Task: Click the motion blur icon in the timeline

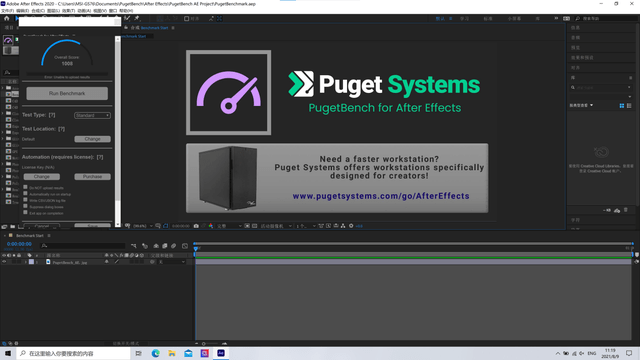Action: click(173, 246)
